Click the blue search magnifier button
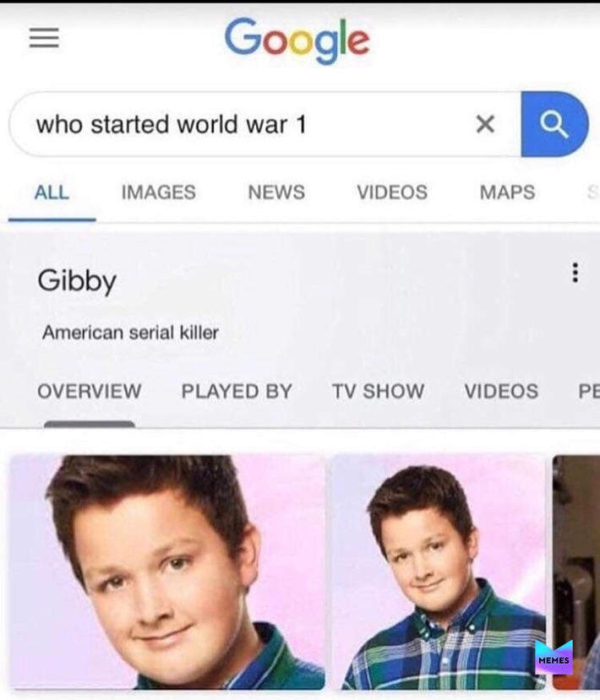The image size is (600, 700). pos(554,124)
